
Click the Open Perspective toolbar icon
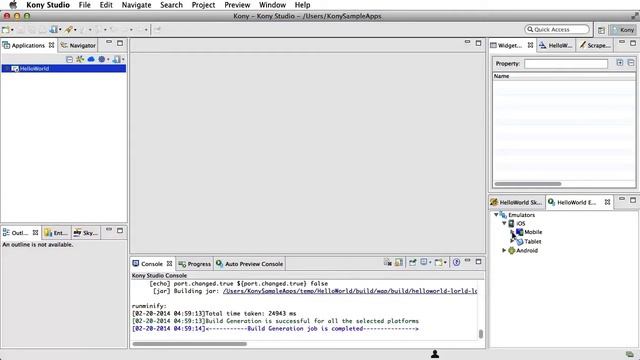pyautogui.click(x=601, y=30)
